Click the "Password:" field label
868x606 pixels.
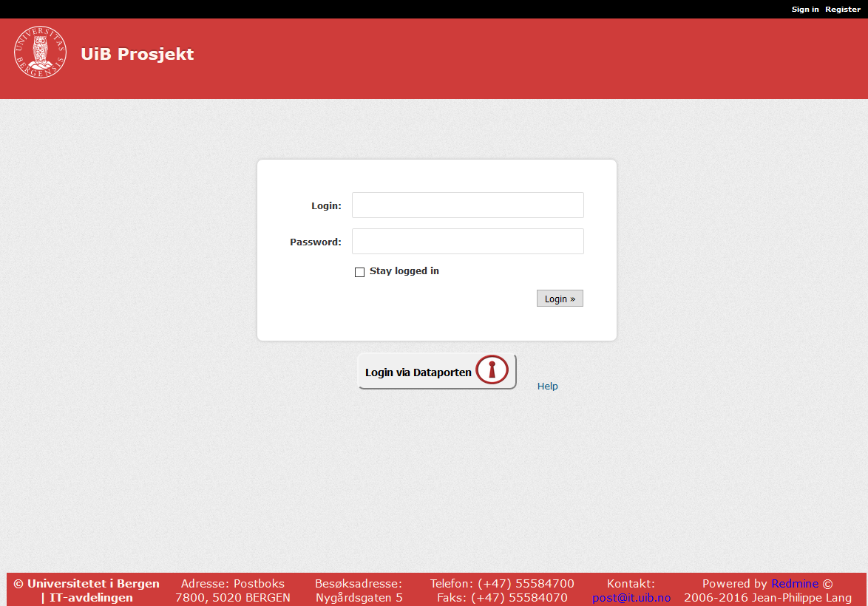[316, 242]
